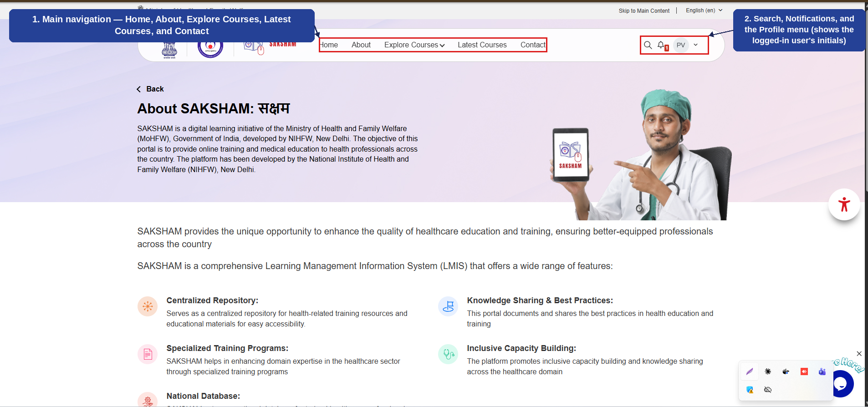
Task: Close the chat helper popup
Action: click(x=859, y=354)
